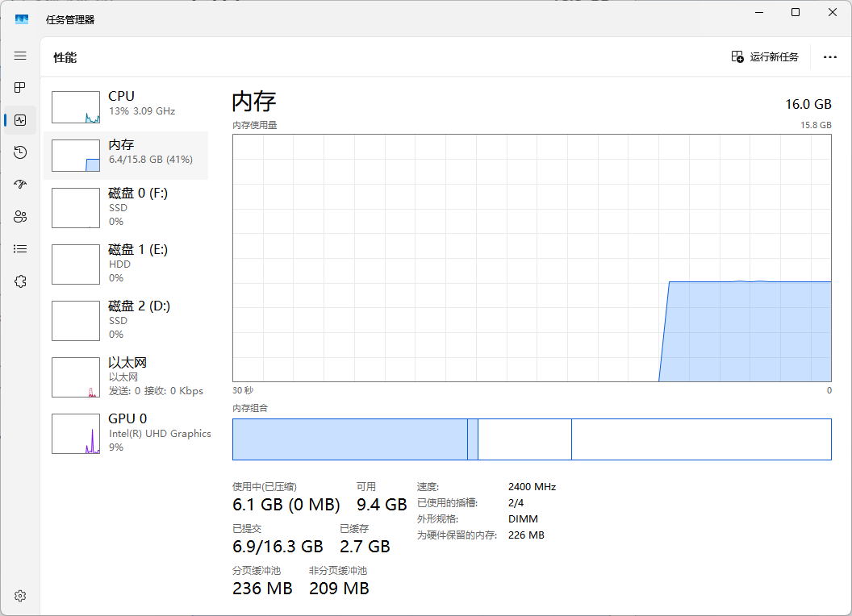852x616 pixels.
Task: Show 磁盘 1 (E:) HDD performance
Action: 127,264
